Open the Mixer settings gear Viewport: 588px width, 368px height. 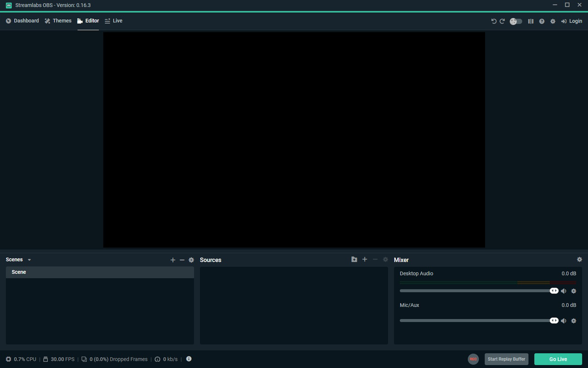coord(579,259)
